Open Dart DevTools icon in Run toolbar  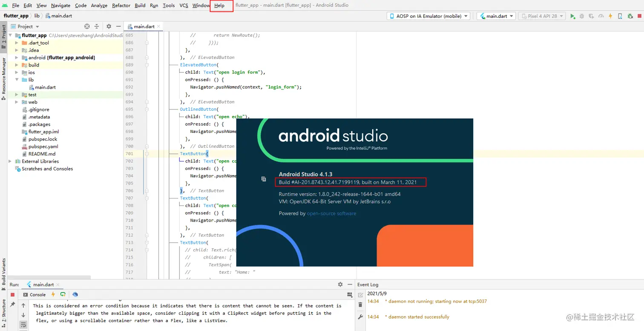click(x=75, y=294)
